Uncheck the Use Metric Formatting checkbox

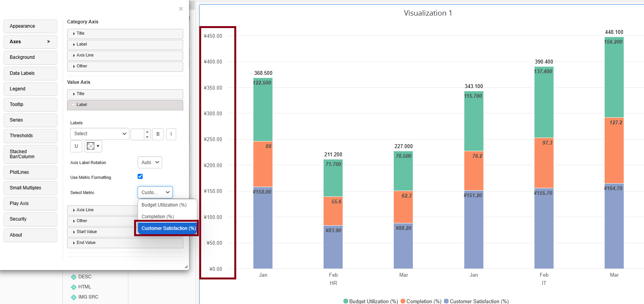click(x=140, y=177)
